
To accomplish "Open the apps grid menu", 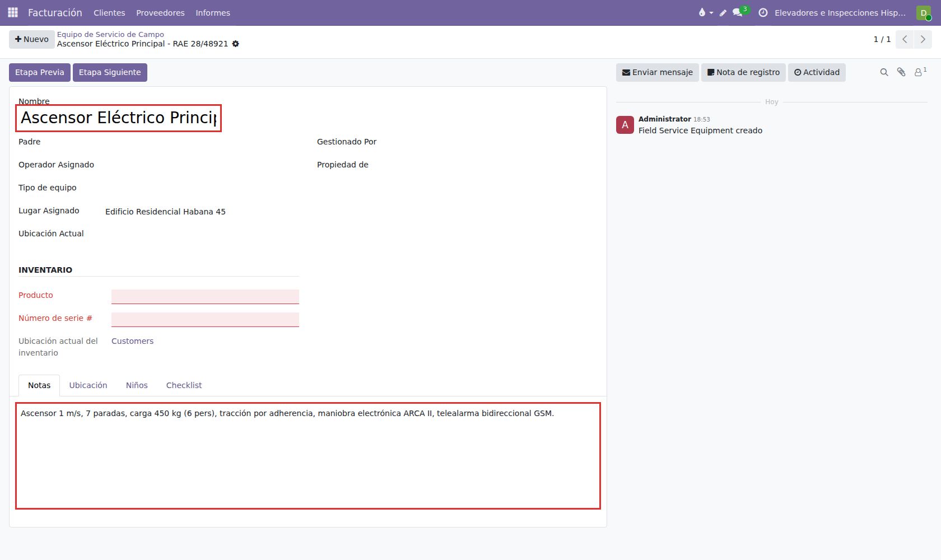I will 13,12.
